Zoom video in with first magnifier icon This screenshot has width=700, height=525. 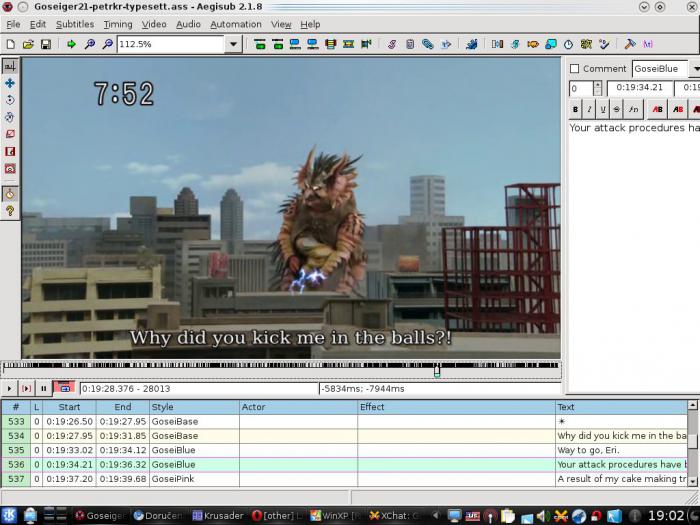[90, 44]
